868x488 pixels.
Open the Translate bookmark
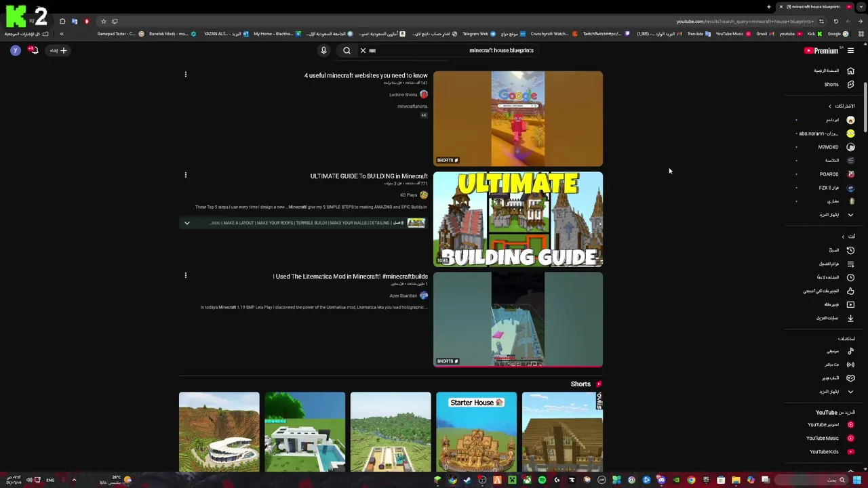point(699,34)
